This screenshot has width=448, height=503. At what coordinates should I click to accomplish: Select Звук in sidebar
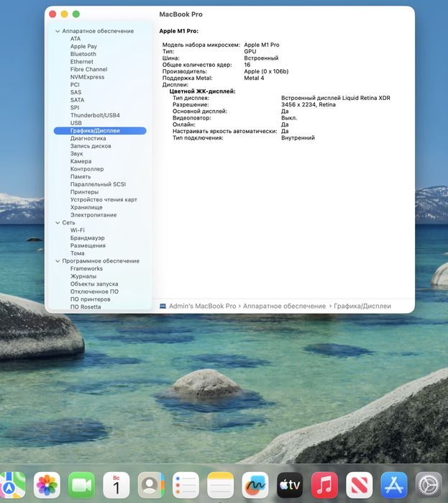pos(77,154)
